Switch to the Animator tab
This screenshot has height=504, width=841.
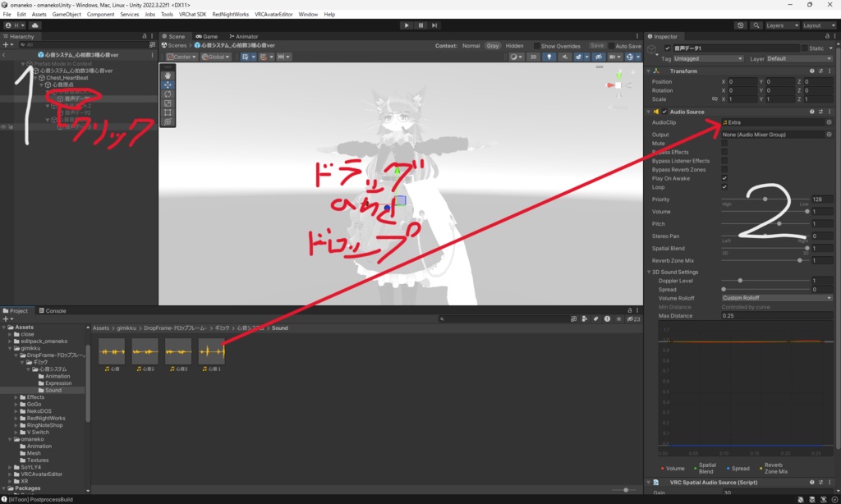pos(243,36)
